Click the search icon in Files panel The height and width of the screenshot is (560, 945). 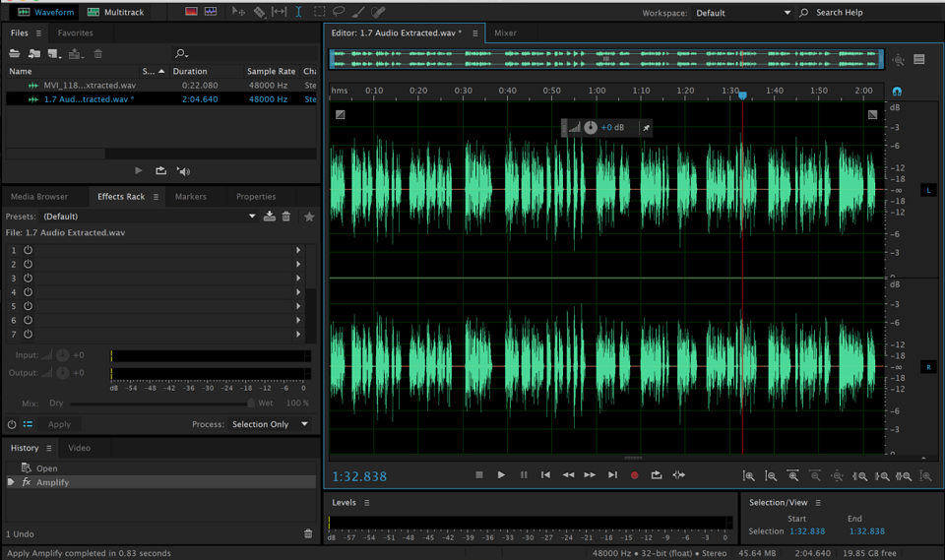click(x=181, y=54)
